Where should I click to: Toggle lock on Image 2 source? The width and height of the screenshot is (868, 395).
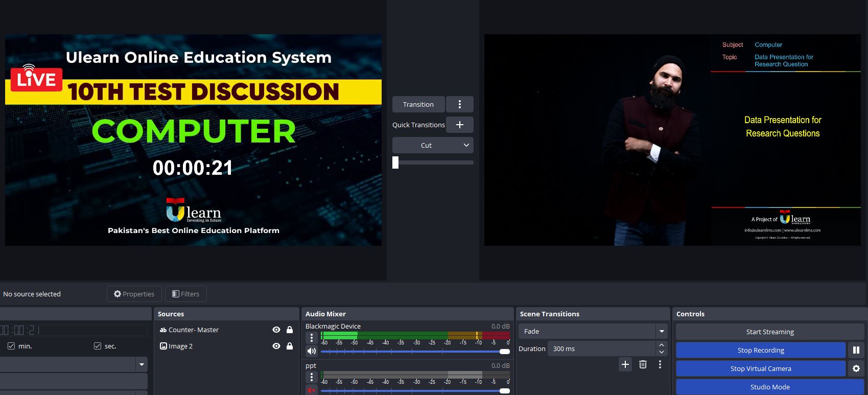(290, 346)
